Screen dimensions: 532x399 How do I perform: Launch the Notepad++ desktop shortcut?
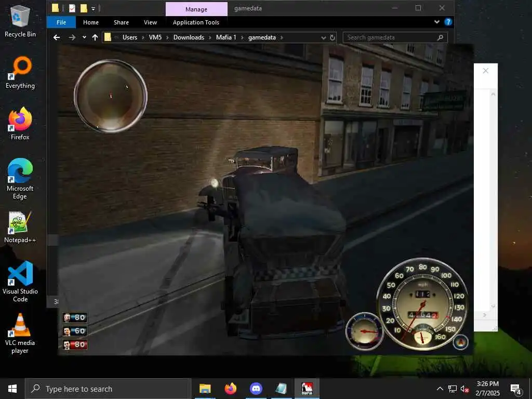20,227
